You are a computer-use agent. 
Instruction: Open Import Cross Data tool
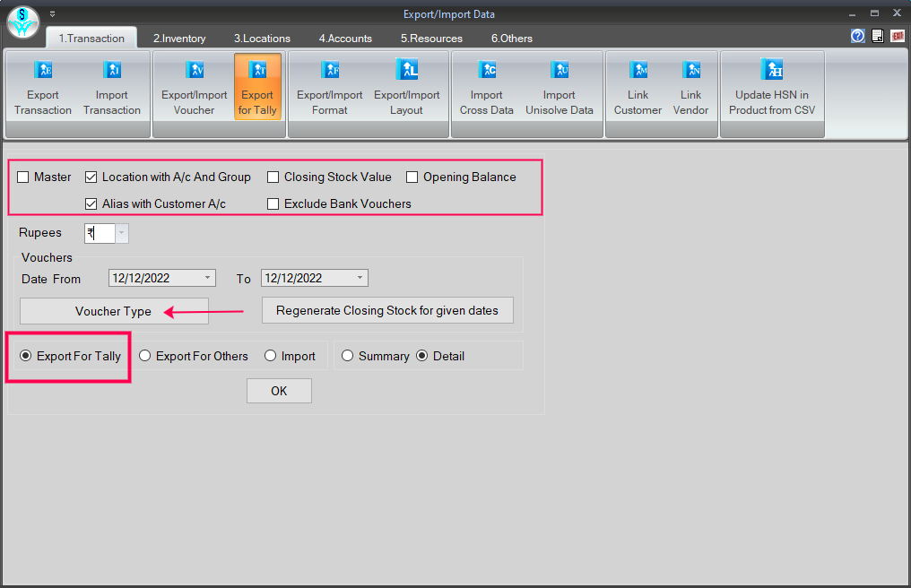coord(486,87)
